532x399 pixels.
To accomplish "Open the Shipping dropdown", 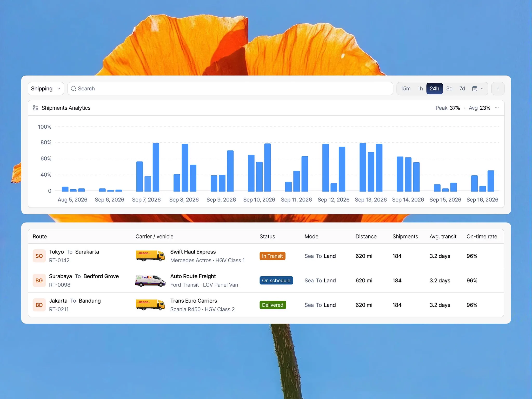I will tap(46, 89).
